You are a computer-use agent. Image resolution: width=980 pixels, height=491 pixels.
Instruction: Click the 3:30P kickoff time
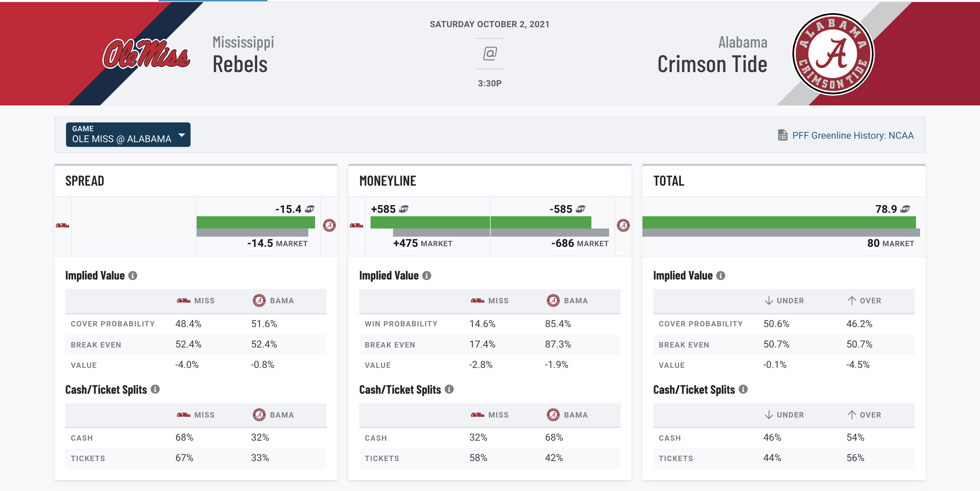point(490,83)
